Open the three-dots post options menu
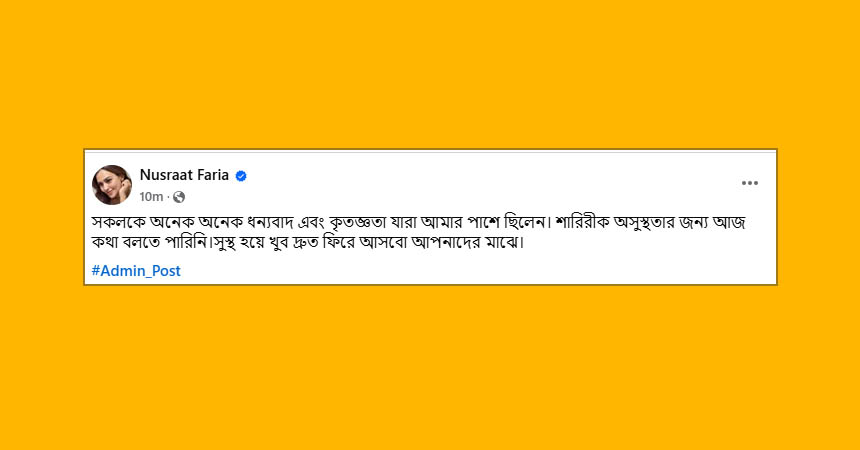This screenshot has width=860, height=450. (x=749, y=183)
